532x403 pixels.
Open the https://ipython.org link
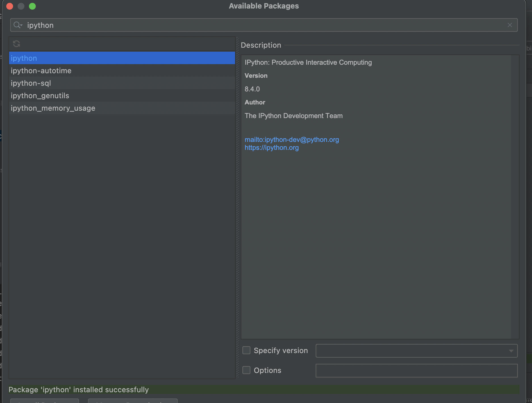[271, 148]
